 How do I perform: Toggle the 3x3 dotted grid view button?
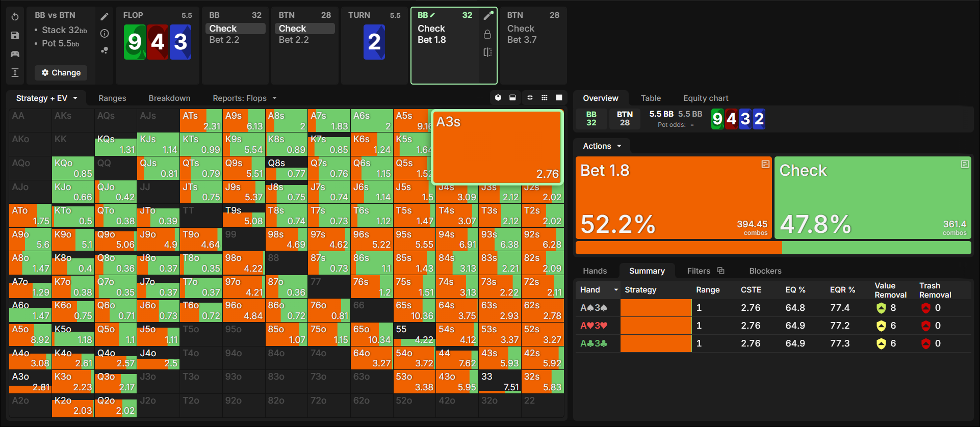pyautogui.click(x=545, y=98)
